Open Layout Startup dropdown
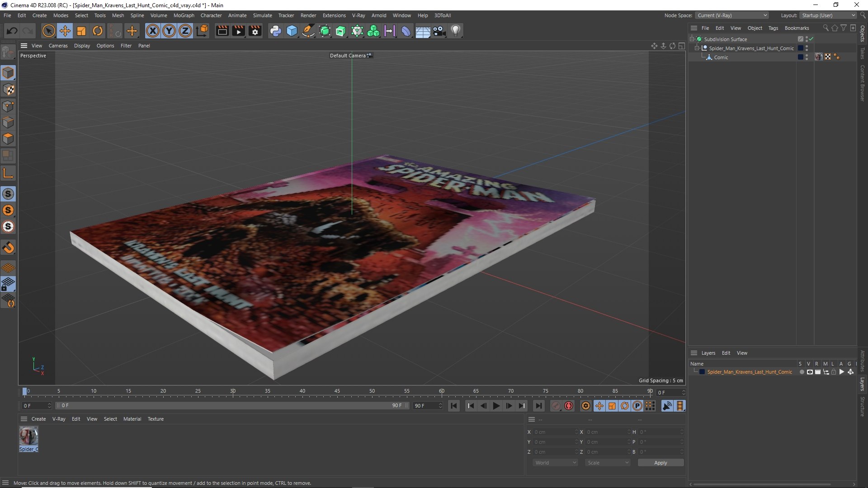The height and width of the screenshot is (488, 868). (828, 15)
